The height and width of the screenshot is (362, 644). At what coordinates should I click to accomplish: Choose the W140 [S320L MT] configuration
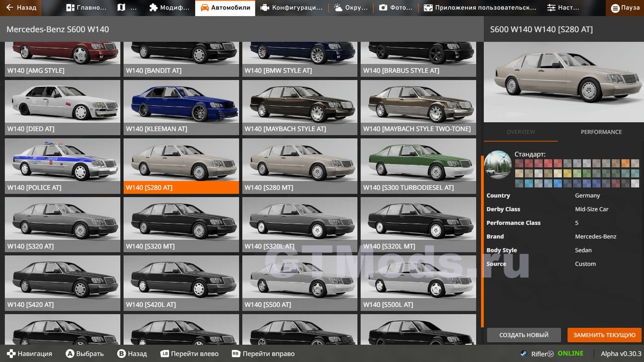point(419,225)
